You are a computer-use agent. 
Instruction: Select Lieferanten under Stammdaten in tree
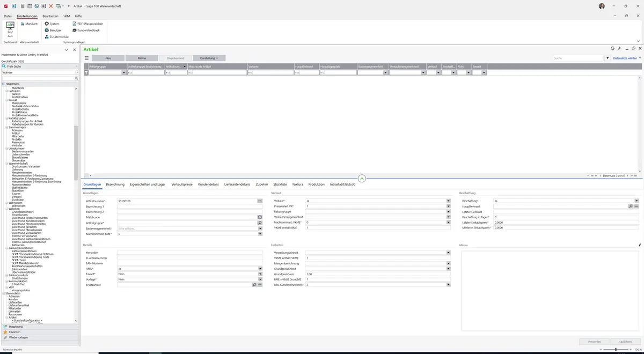[16, 302]
